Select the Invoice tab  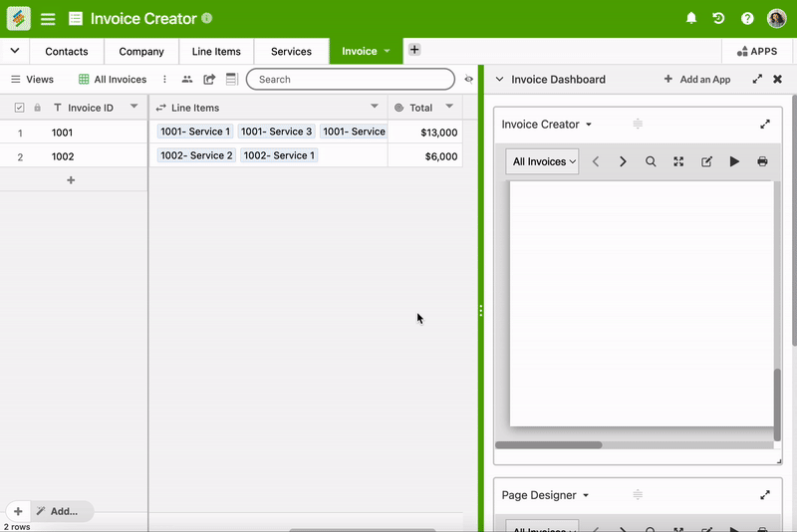(x=360, y=52)
